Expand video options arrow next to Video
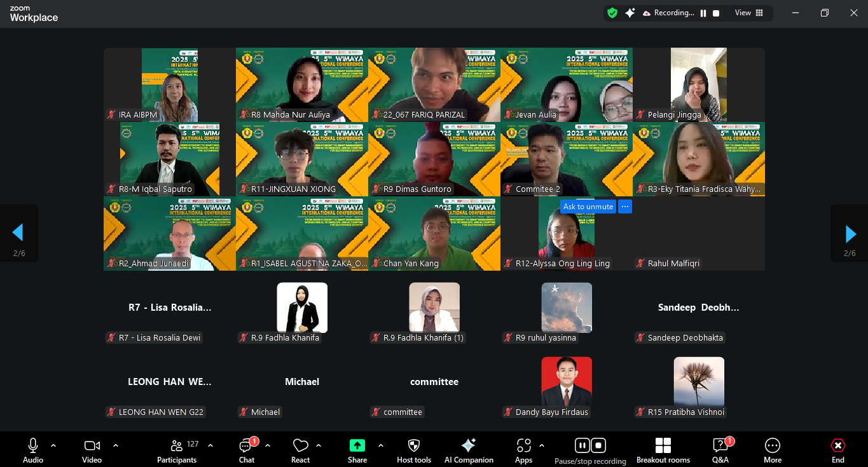 [x=116, y=445]
